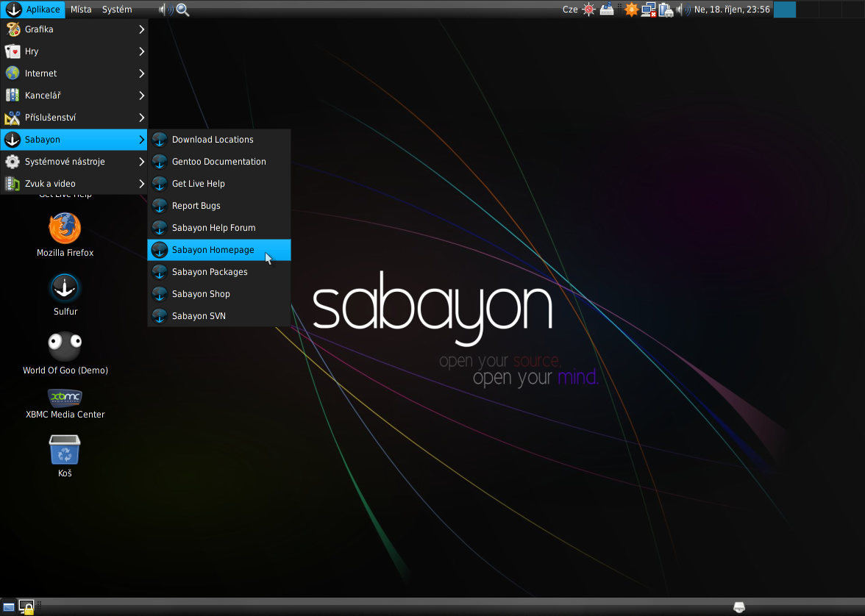
Task: Click the magnifier search icon in the top panel
Action: [182, 10]
